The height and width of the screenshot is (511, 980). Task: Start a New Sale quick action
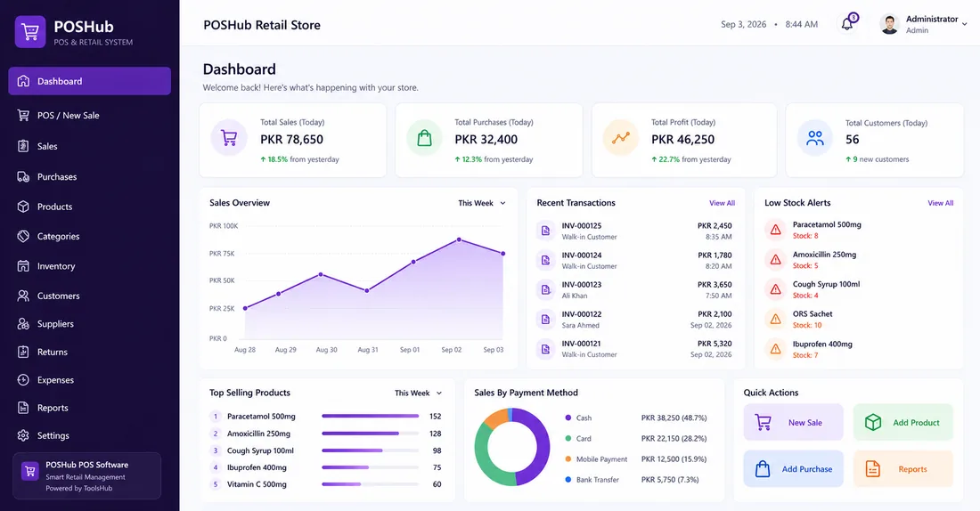pyautogui.click(x=793, y=422)
